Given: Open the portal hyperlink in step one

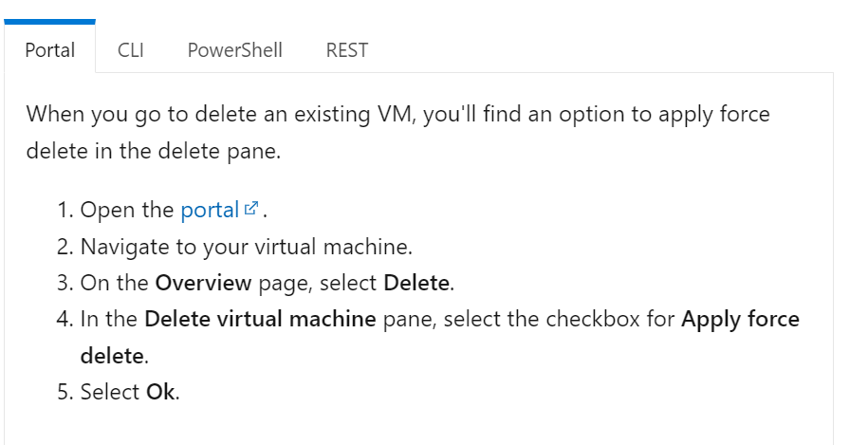Looking at the screenshot, I should tap(210, 211).
